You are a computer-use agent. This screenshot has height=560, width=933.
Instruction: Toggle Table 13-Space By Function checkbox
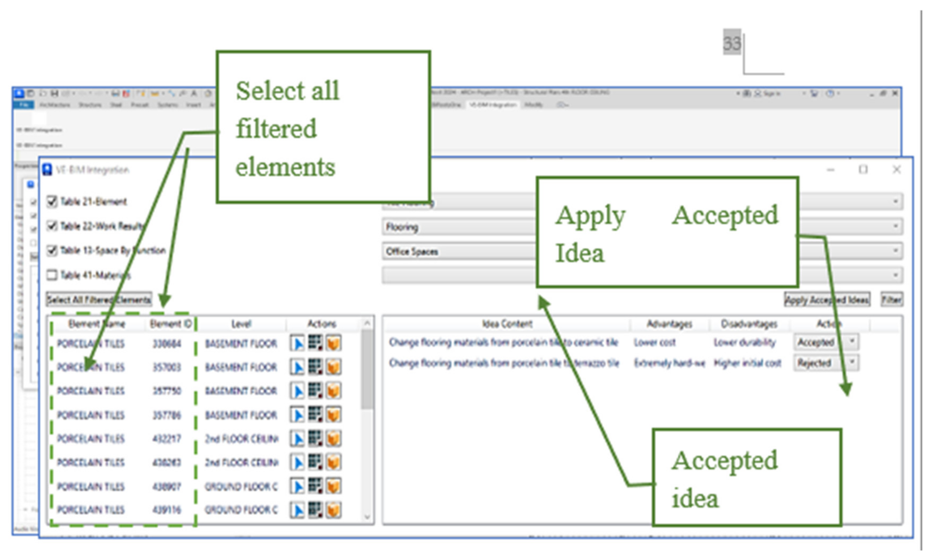[x=52, y=251]
